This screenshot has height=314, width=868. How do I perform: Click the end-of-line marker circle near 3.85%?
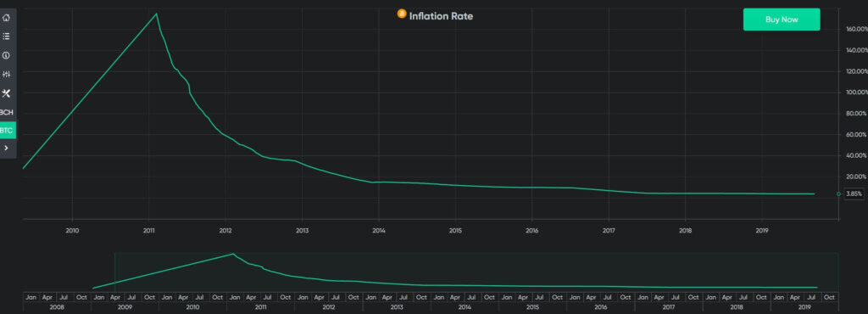click(838, 193)
